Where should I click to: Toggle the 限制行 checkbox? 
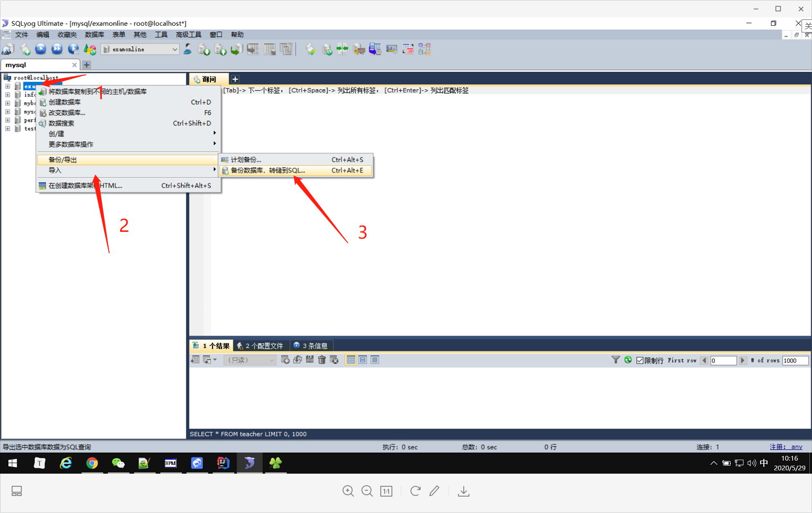(x=640, y=360)
